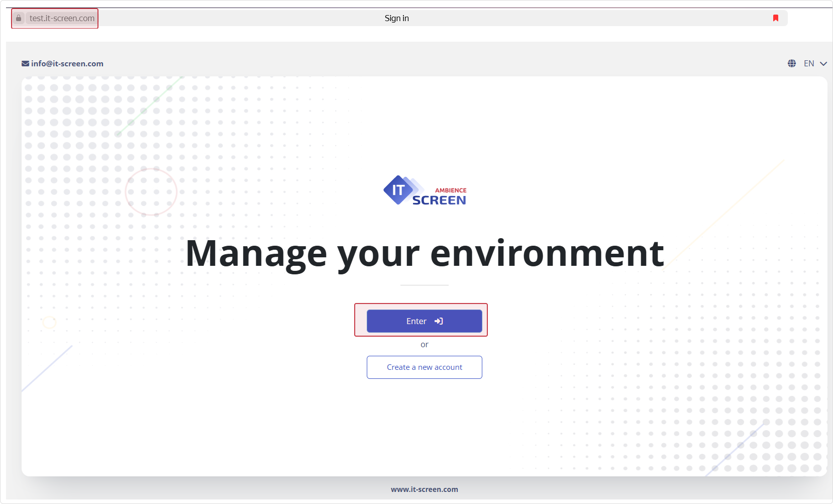Click the pink circle decoration in the dot pattern
This screenshot has height=504, width=833.
tap(151, 191)
